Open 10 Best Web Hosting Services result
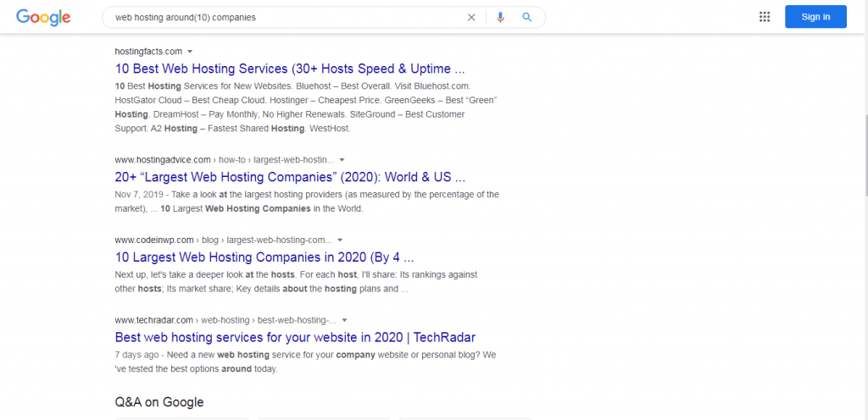This screenshot has width=868, height=420. pos(290,69)
